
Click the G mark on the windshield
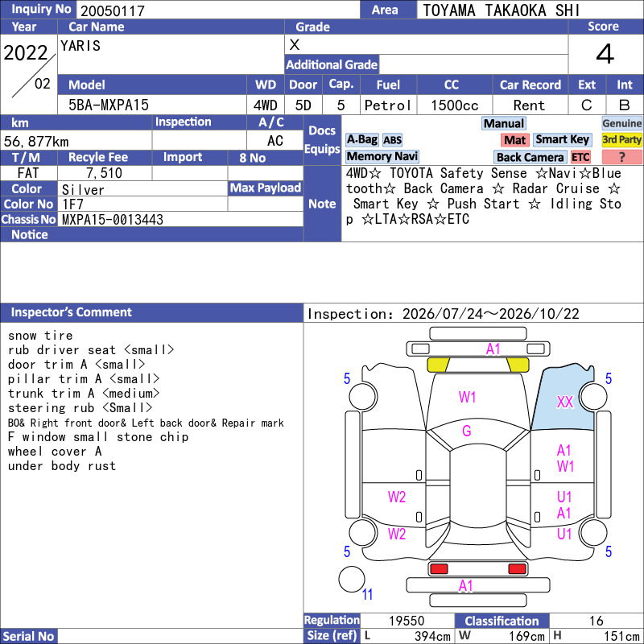tap(467, 431)
